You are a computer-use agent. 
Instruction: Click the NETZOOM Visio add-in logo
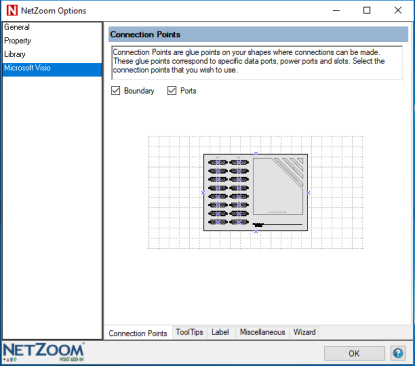[44, 352]
